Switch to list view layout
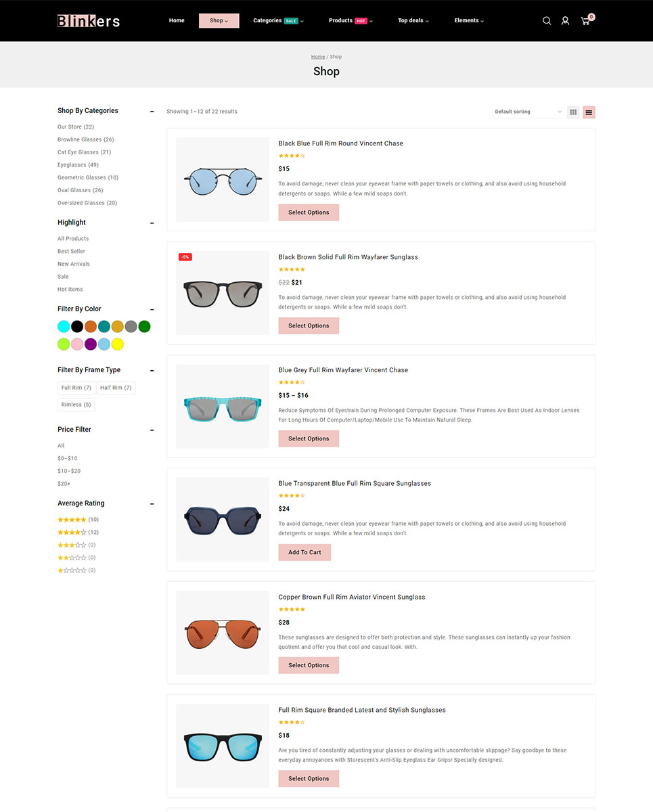The image size is (653, 812). click(x=589, y=112)
